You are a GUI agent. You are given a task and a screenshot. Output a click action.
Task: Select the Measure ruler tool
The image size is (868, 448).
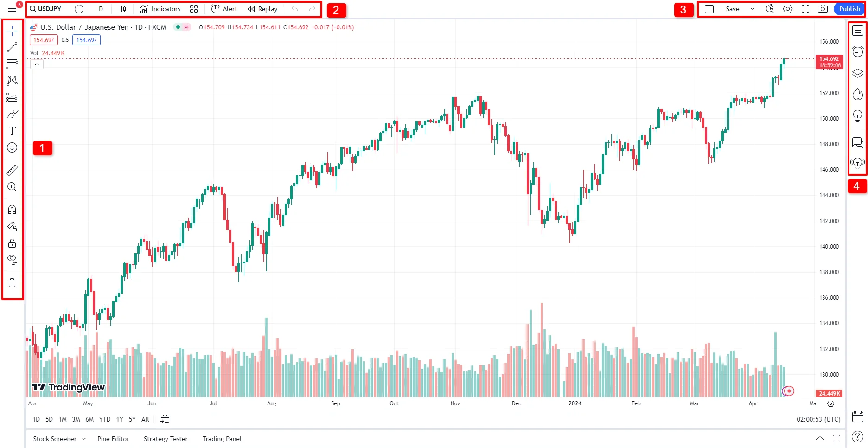pyautogui.click(x=12, y=170)
